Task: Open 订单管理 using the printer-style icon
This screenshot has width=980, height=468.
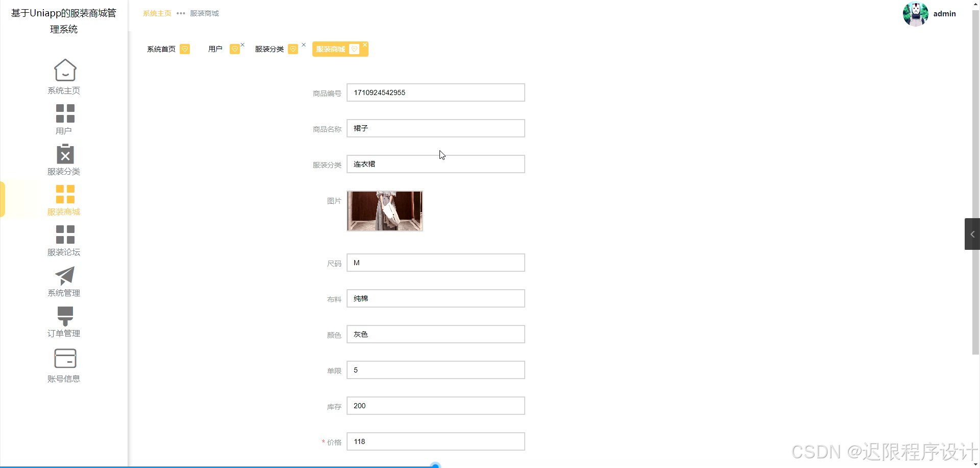Action: (64, 315)
